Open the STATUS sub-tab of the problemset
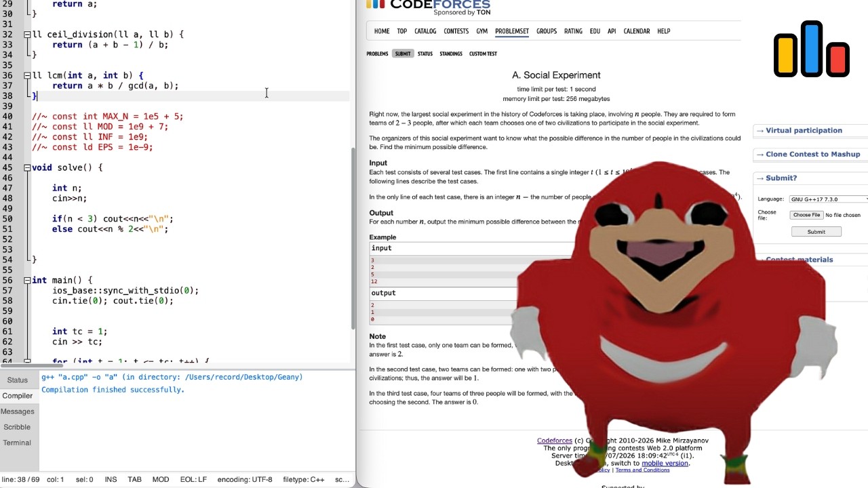 (x=425, y=54)
